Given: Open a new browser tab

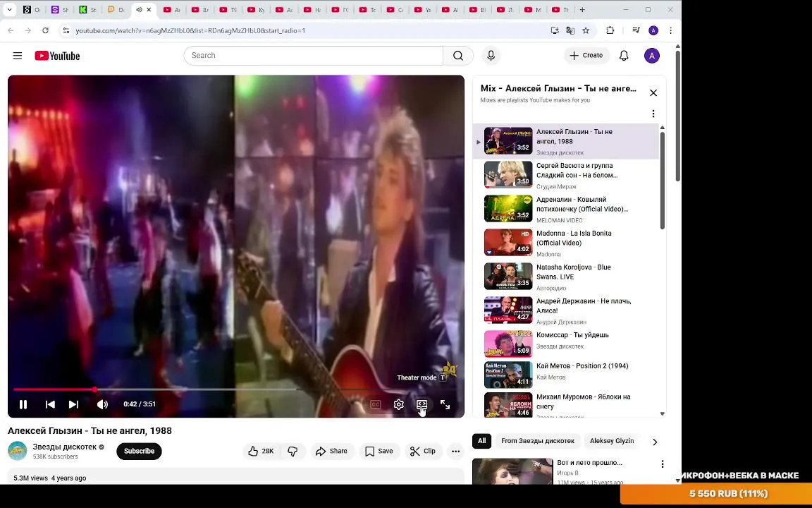Looking at the screenshot, I should click(x=582, y=9).
